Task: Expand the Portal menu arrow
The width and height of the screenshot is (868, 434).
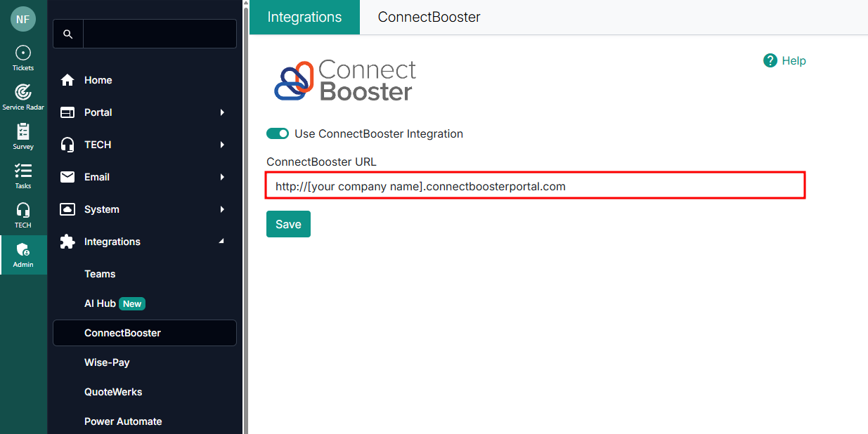Action: [222, 112]
